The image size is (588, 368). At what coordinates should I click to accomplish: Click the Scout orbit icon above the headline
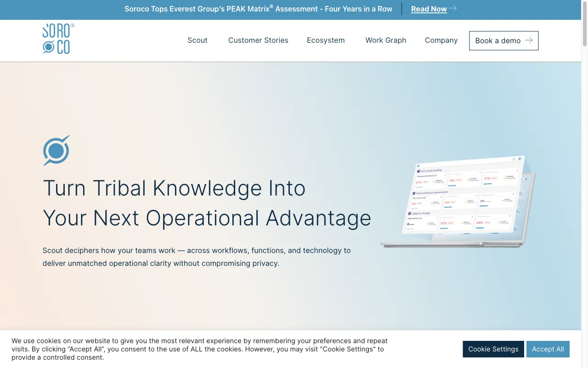click(57, 150)
